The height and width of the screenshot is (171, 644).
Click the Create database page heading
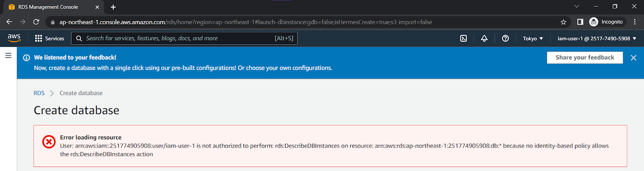(x=76, y=110)
